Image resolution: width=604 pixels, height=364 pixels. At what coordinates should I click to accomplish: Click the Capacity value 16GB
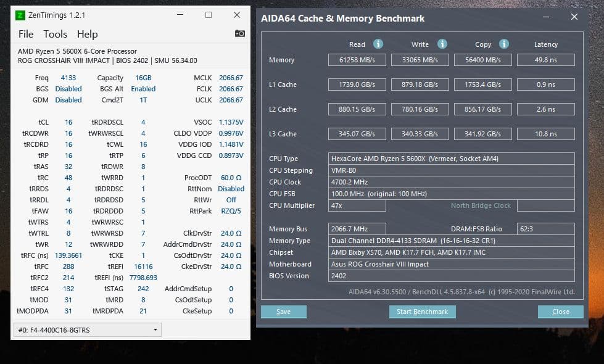click(x=143, y=78)
